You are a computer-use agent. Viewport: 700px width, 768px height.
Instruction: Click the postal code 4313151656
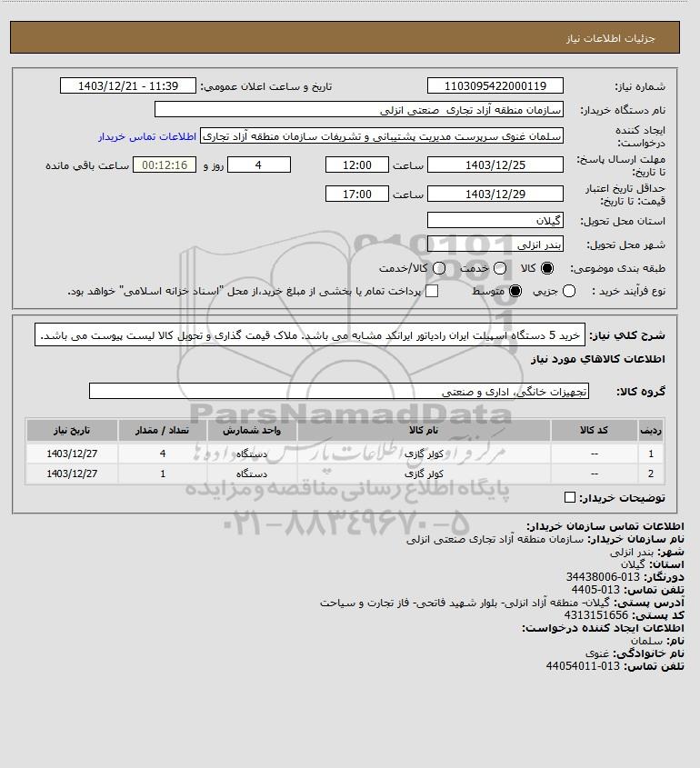[596, 615]
